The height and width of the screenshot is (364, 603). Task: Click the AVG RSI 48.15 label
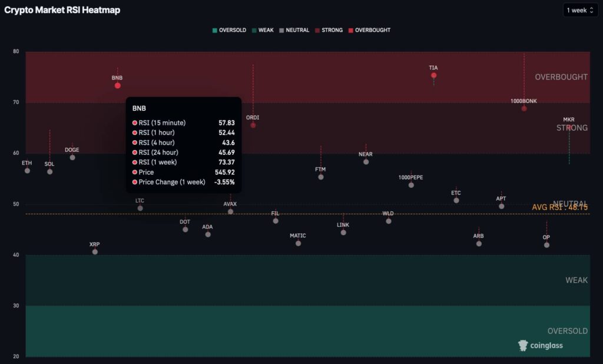[x=559, y=207]
